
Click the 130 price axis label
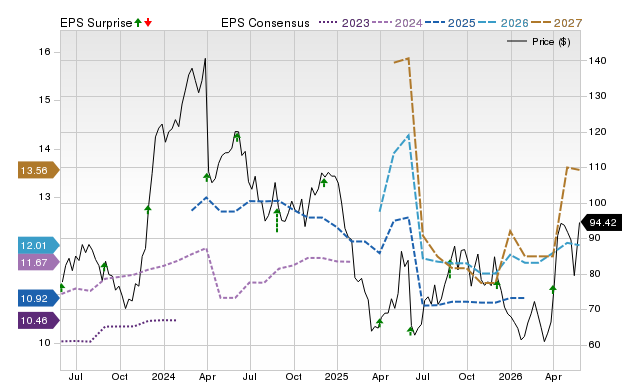597,96
